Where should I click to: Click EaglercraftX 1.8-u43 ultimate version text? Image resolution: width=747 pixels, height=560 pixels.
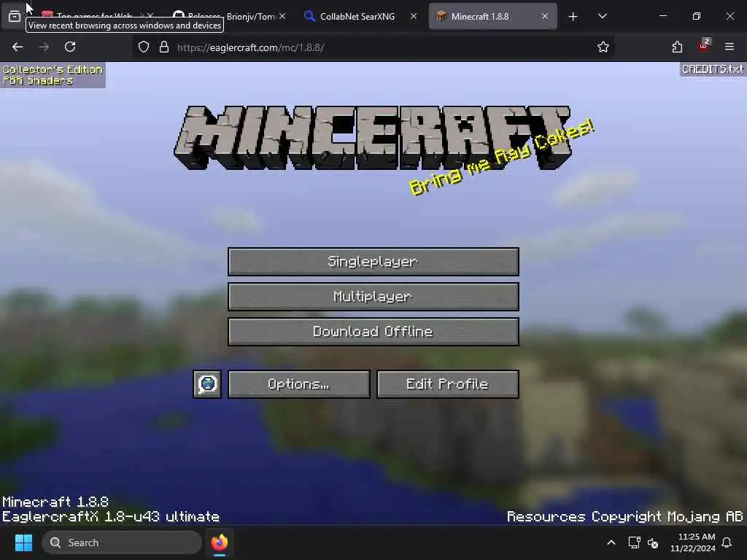click(111, 517)
